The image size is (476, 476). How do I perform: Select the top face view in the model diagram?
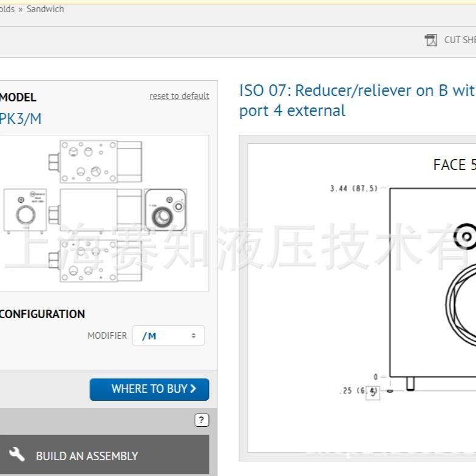(x=96, y=161)
